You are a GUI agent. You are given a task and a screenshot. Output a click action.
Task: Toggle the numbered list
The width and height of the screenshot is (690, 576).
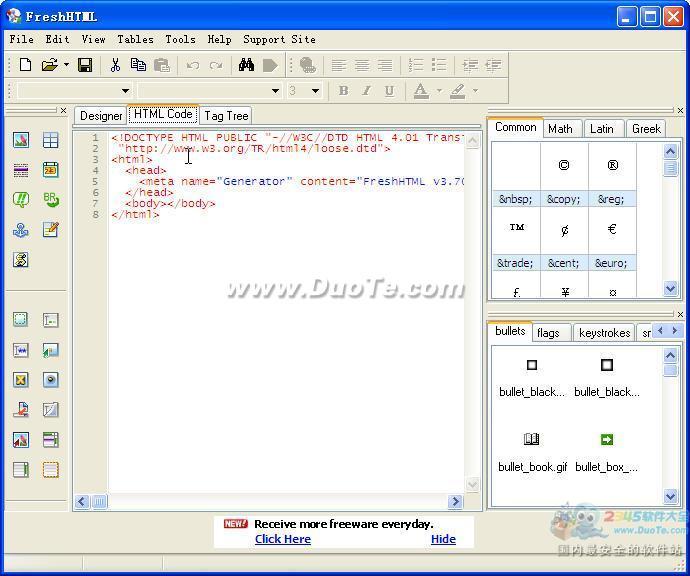[416, 66]
